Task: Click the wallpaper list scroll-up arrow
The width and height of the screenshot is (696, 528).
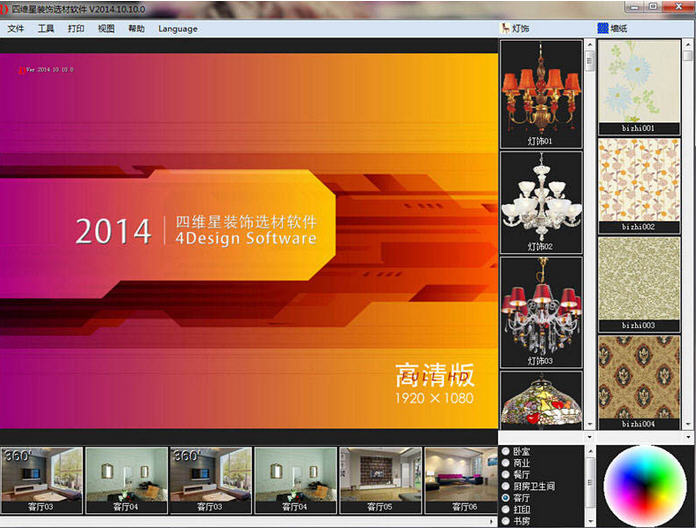Action: pyautogui.click(x=688, y=44)
